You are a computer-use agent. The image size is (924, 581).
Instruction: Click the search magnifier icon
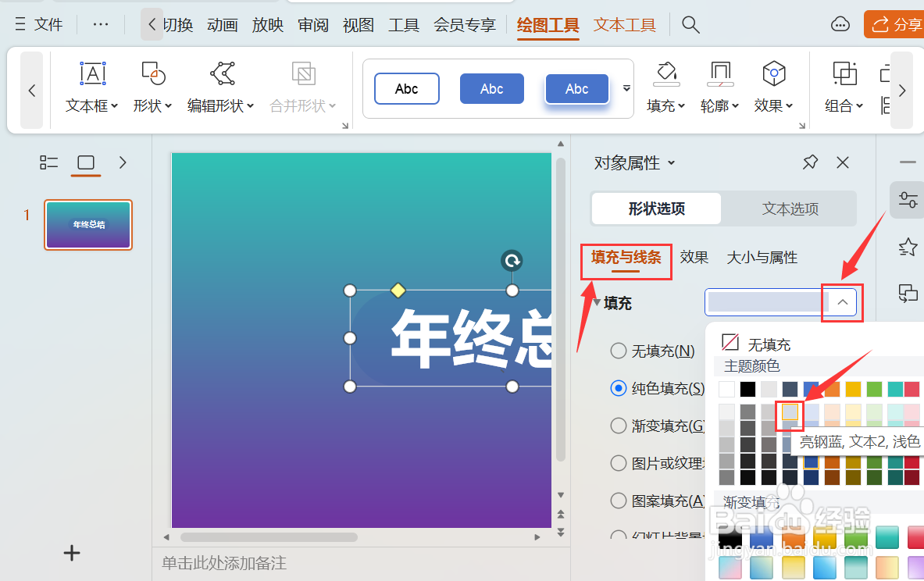click(690, 24)
